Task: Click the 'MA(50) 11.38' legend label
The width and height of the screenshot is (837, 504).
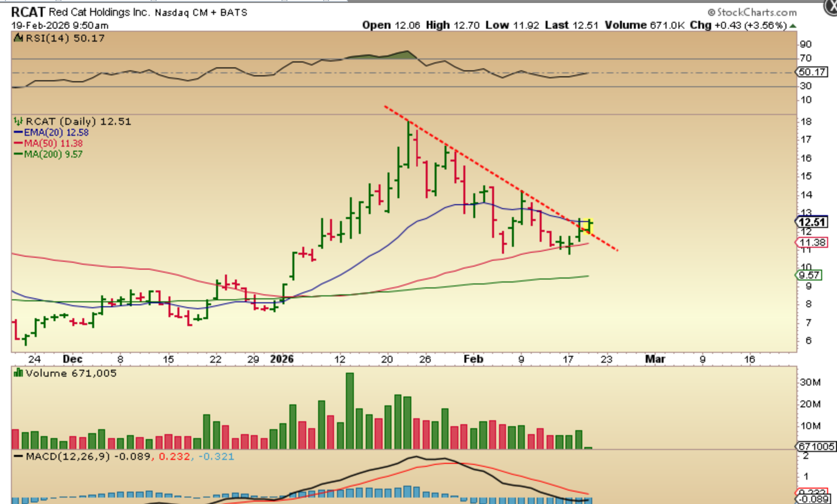Action: (x=53, y=143)
